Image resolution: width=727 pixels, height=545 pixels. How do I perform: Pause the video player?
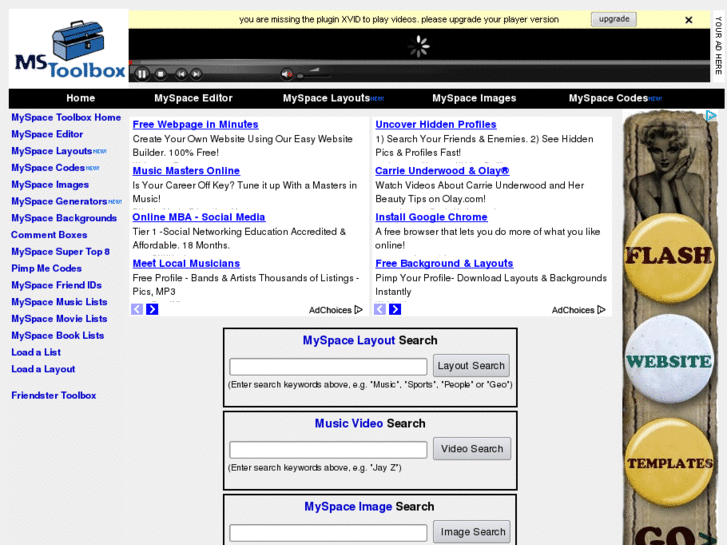[142, 74]
